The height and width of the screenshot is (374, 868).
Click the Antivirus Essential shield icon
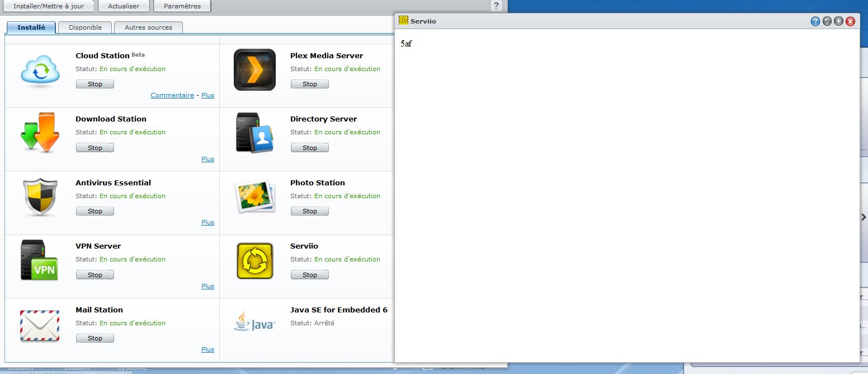click(x=40, y=197)
